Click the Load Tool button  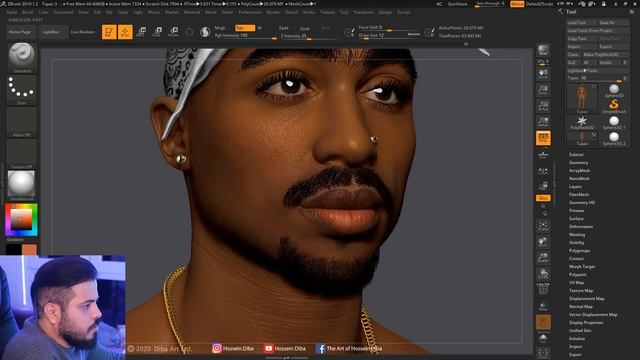[x=581, y=22]
